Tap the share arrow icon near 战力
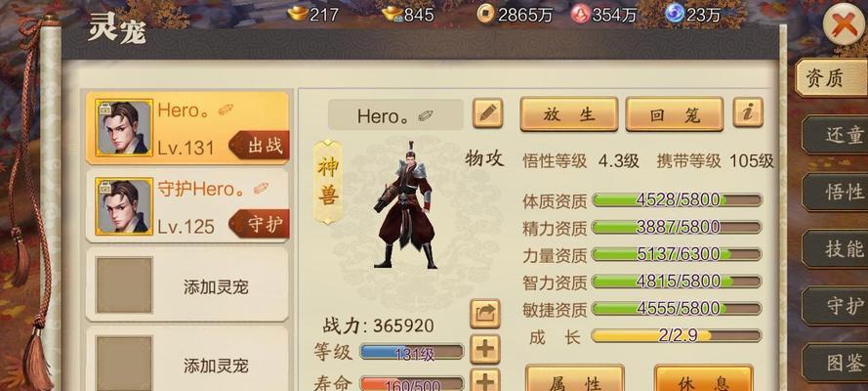 485,314
